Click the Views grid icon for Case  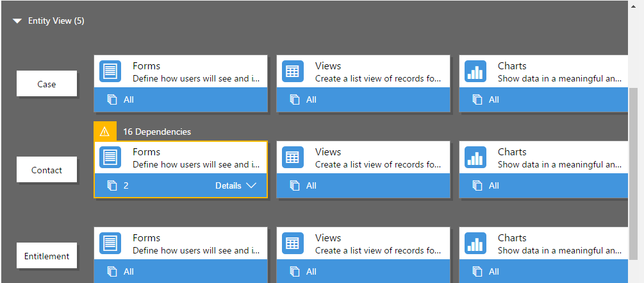(x=292, y=71)
